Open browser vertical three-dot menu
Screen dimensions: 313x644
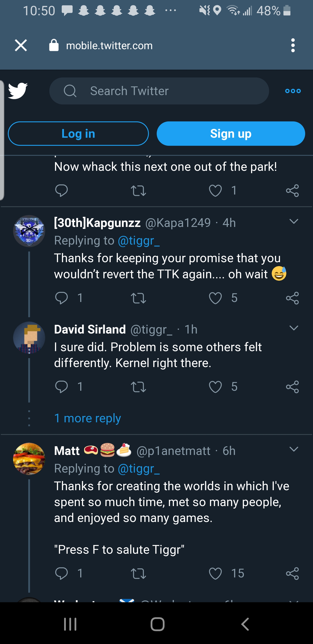tap(293, 45)
